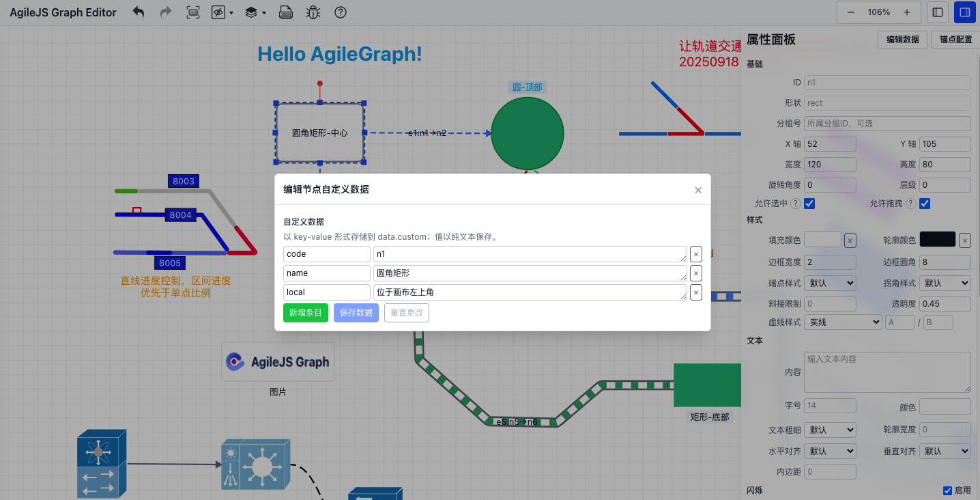Screen dimensions: 980x500
Task: Click the Y 轴 input field
Action: [x=945, y=144]
